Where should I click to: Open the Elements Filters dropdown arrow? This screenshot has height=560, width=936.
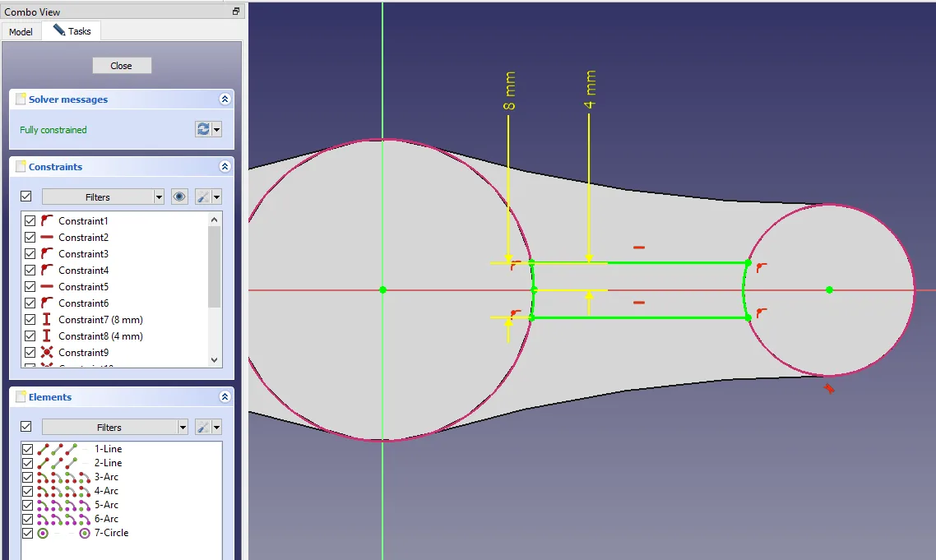tap(182, 427)
